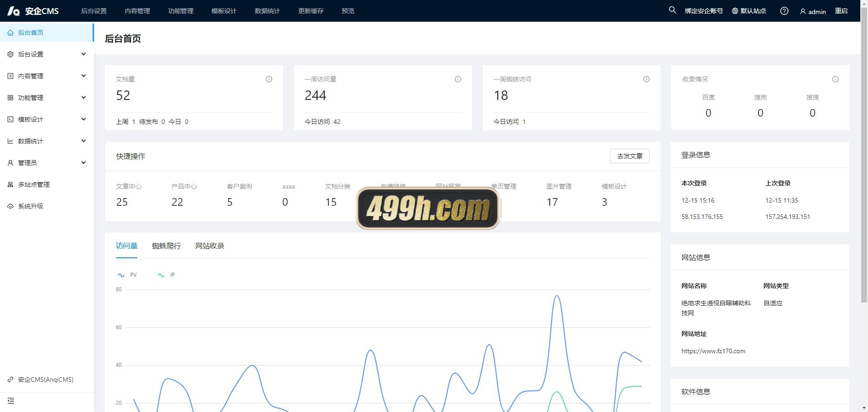Click the grid icon beside 功能管理 in sidebar
The height and width of the screenshot is (412, 868).
10,98
